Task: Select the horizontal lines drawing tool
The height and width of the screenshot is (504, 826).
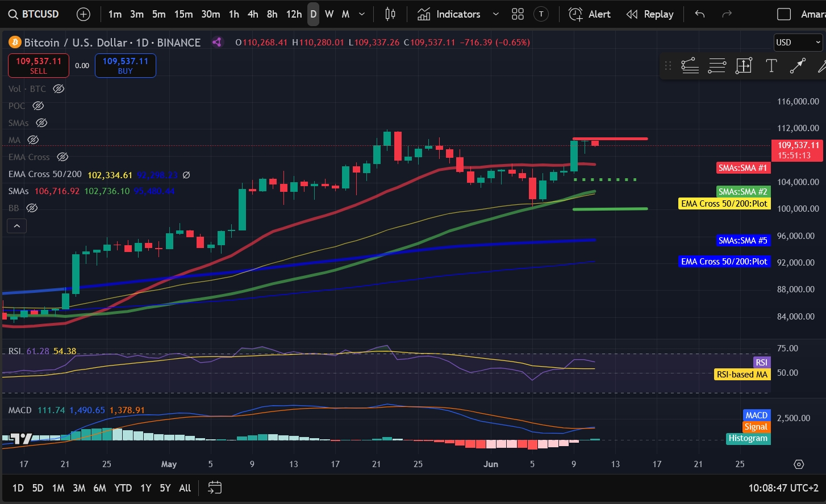Action: pyautogui.click(x=717, y=66)
